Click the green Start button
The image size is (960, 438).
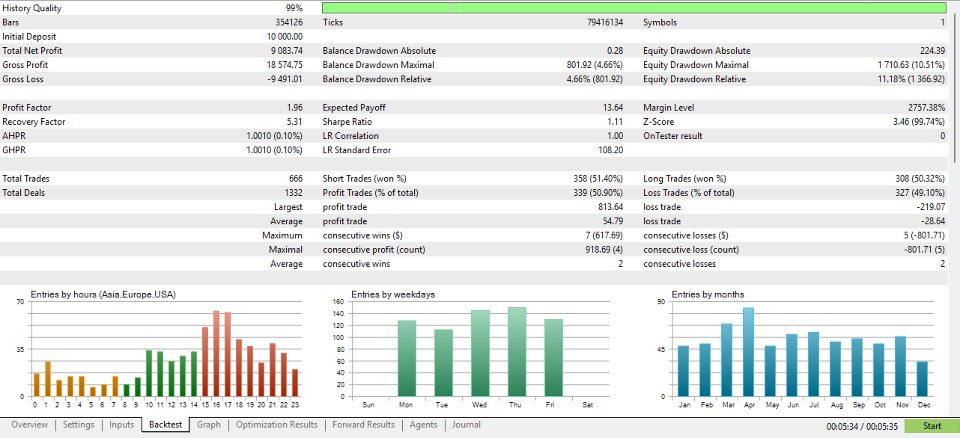[x=931, y=426]
